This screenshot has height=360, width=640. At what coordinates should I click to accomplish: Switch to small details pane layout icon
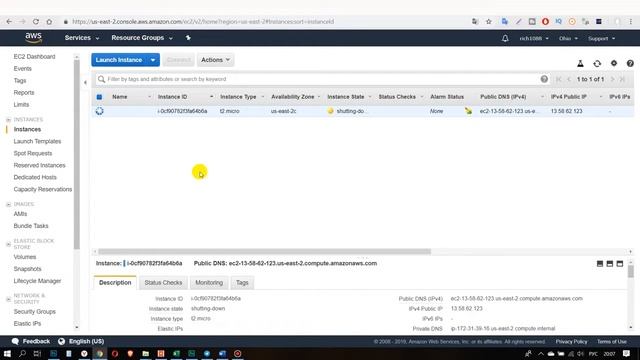click(x=600, y=264)
